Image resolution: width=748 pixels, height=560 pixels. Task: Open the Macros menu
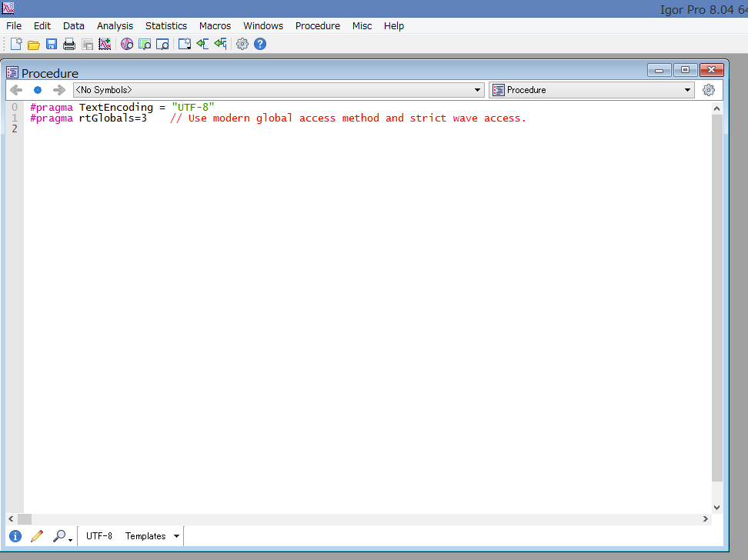pos(215,25)
